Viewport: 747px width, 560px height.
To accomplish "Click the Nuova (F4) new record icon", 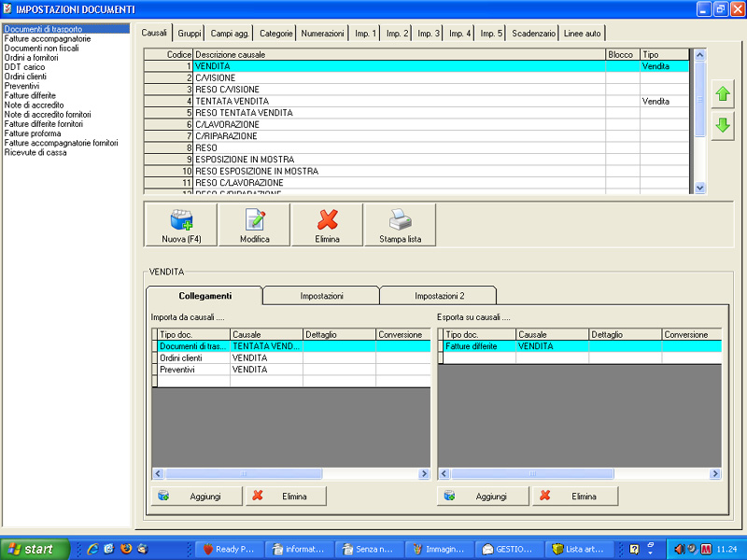I will pos(181,220).
